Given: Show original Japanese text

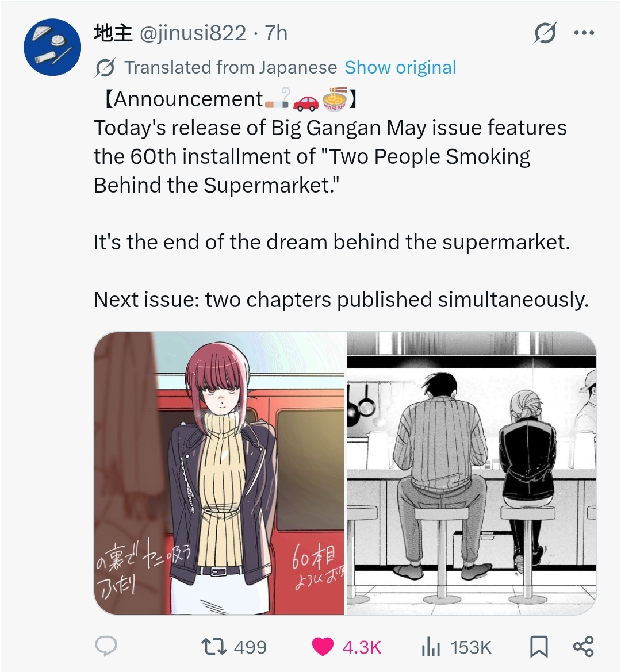Looking at the screenshot, I should click(400, 67).
